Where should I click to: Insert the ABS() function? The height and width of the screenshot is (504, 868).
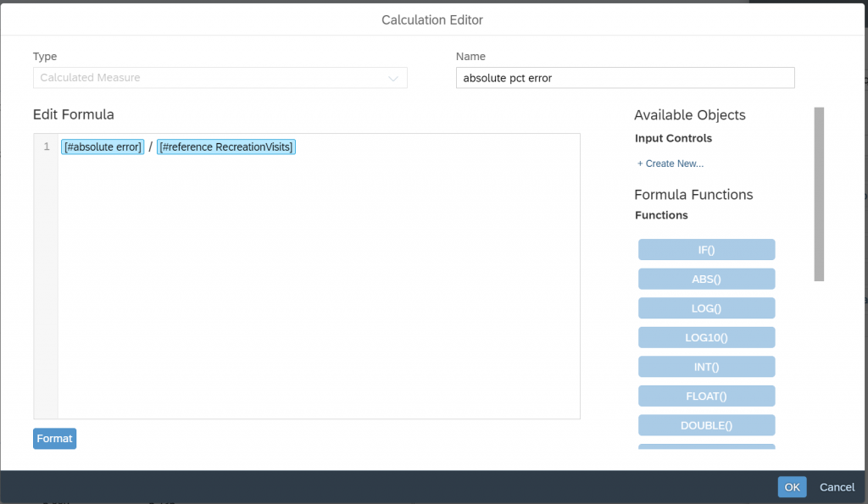tap(706, 279)
